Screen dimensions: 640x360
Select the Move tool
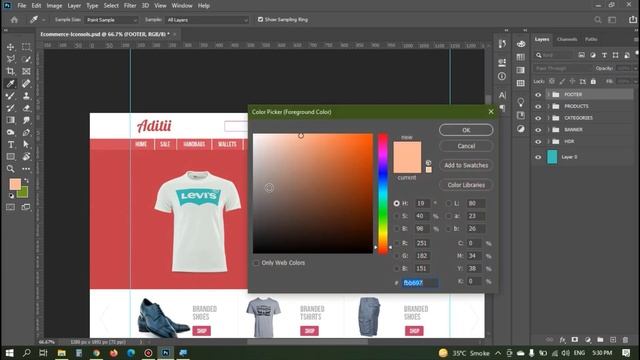click(11, 47)
